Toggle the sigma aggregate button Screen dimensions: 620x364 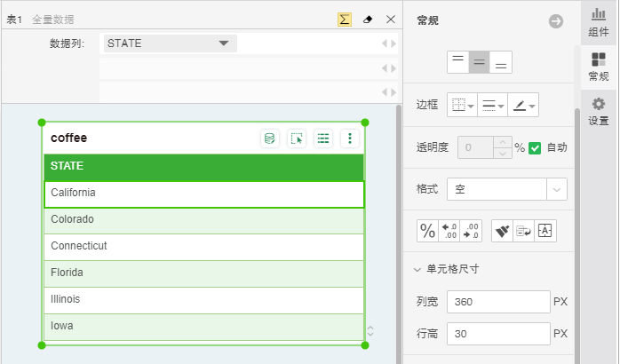pos(345,19)
